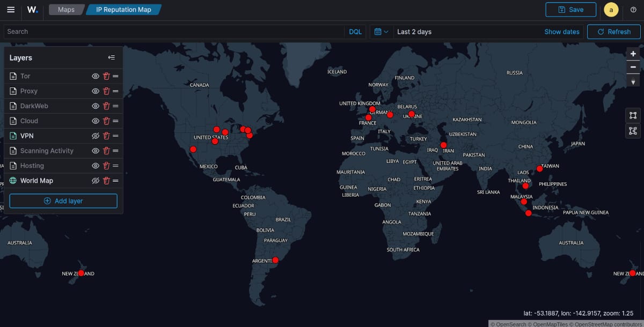Hide the Proxy layer
The width and height of the screenshot is (644, 327).
pyautogui.click(x=96, y=91)
